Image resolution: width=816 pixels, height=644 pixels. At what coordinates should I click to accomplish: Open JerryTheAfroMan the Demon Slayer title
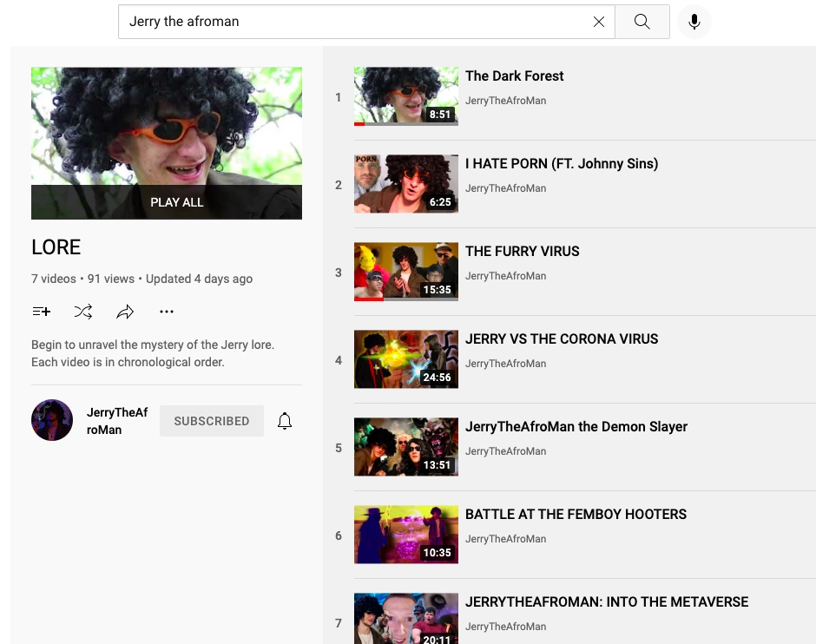[x=576, y=426]
